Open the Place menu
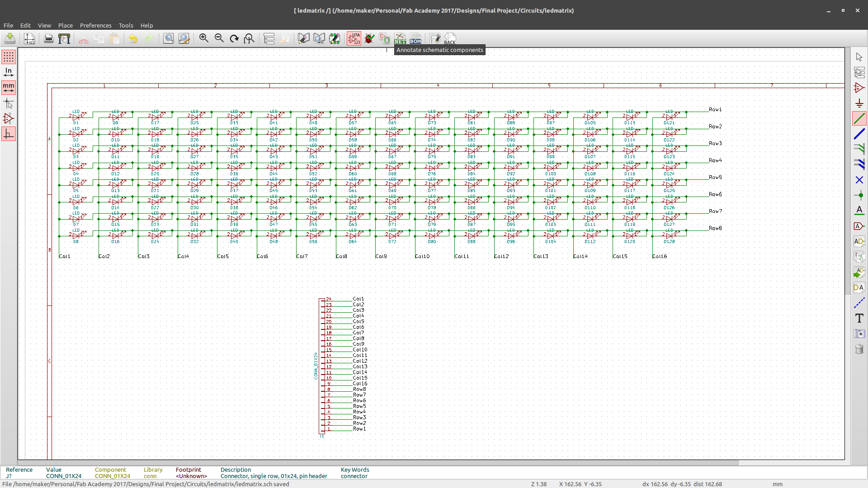Screen dimensions: 868x488 point(65,25)
